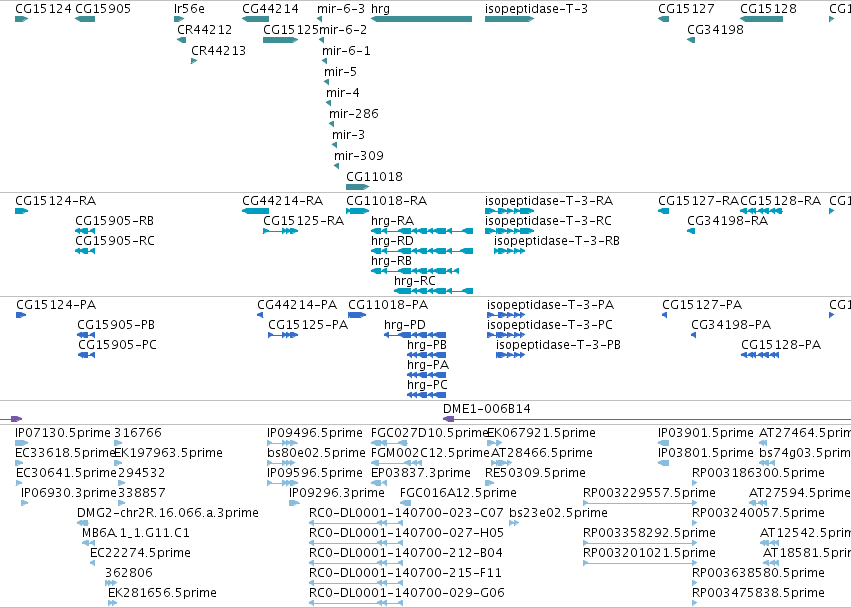Select protein label CG44214-PA
Screen dimensions: 851x608
click(297, 305)
